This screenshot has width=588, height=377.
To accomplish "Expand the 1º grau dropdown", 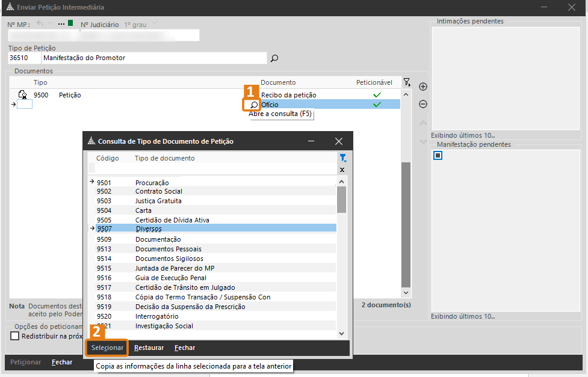I will point(154,24).
